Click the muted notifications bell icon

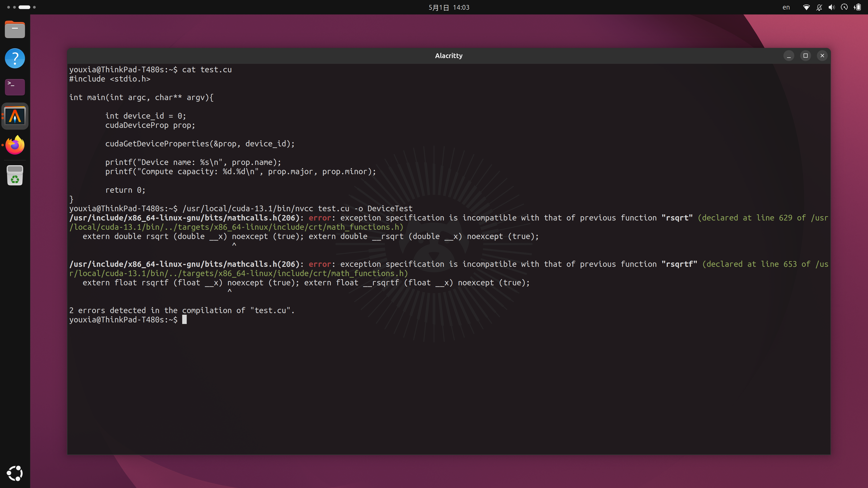click(x=819, y=7)
